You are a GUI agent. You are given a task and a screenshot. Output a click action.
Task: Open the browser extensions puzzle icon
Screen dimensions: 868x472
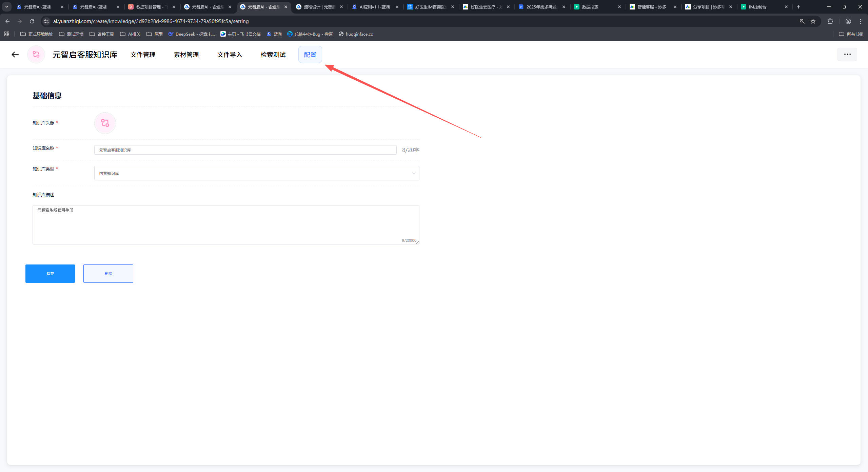(830, 21)
